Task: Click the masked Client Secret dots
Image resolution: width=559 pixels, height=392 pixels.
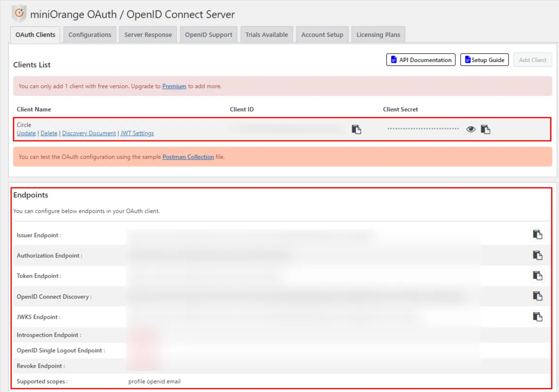Action: pos(423,129)
